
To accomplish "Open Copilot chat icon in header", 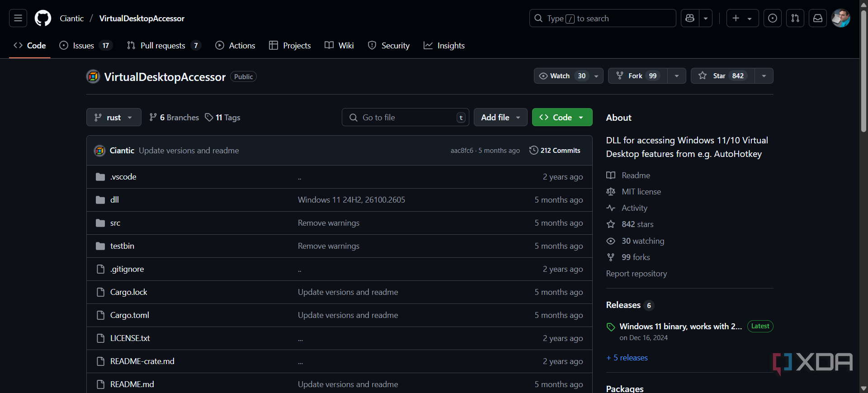I will [x=690, y=18].
